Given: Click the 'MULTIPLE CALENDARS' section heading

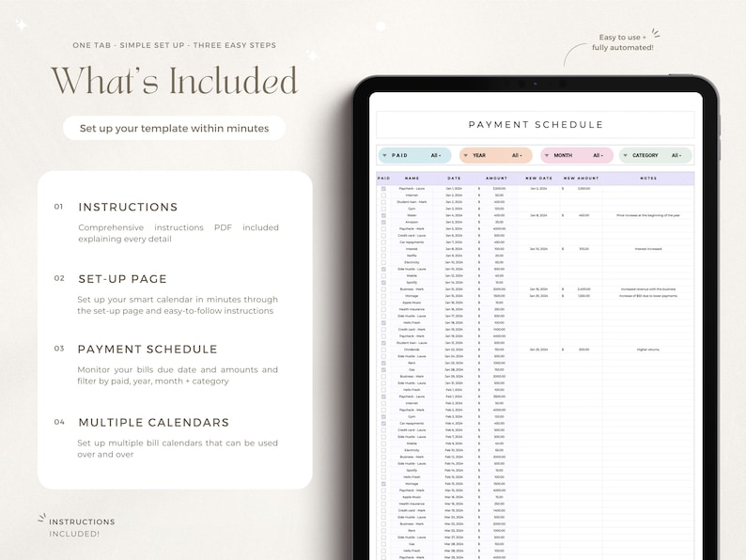Looking at the screenshot, I should tap(154, 423).
